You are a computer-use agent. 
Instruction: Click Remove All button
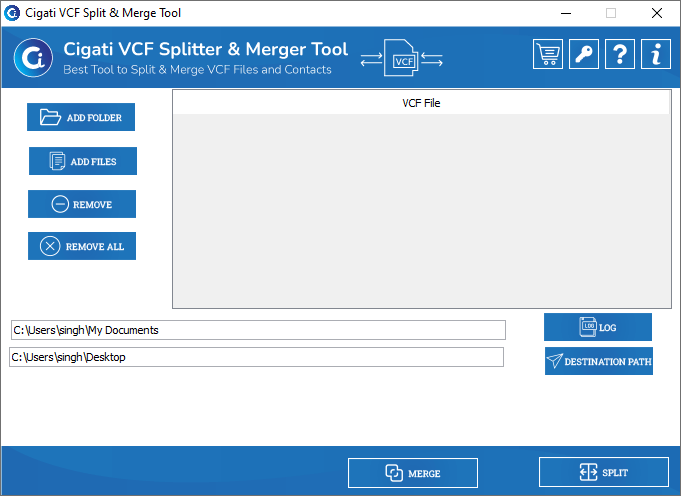[x=82, y=246]
